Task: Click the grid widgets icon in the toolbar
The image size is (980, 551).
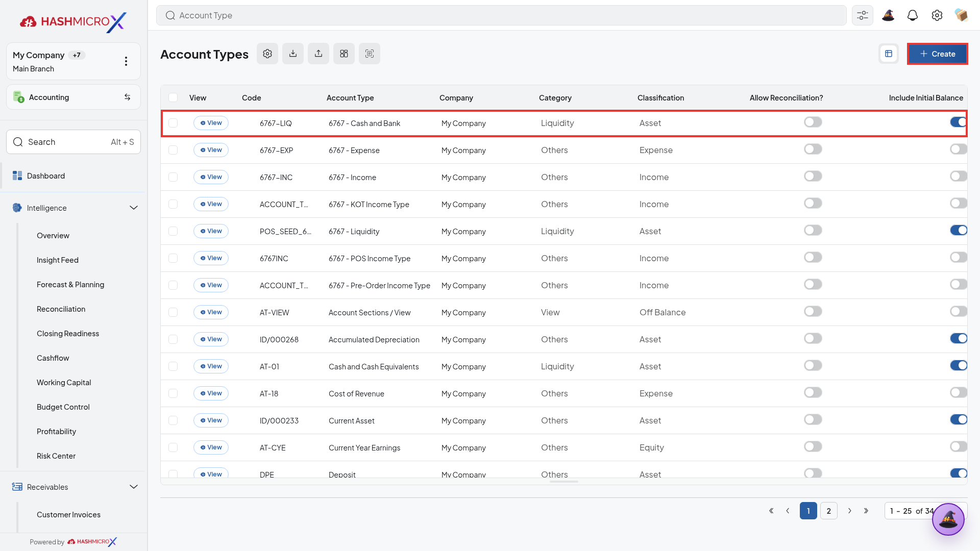Action: [344, 54]
